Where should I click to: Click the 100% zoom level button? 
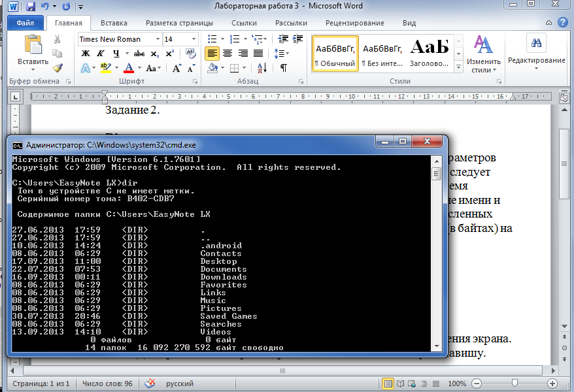pyautogui.click(x=457, y=384)
